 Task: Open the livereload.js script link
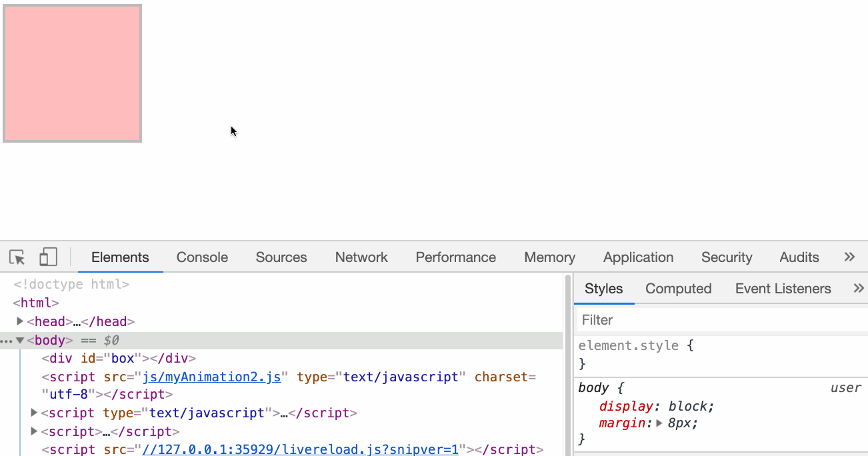click(300, 449)
